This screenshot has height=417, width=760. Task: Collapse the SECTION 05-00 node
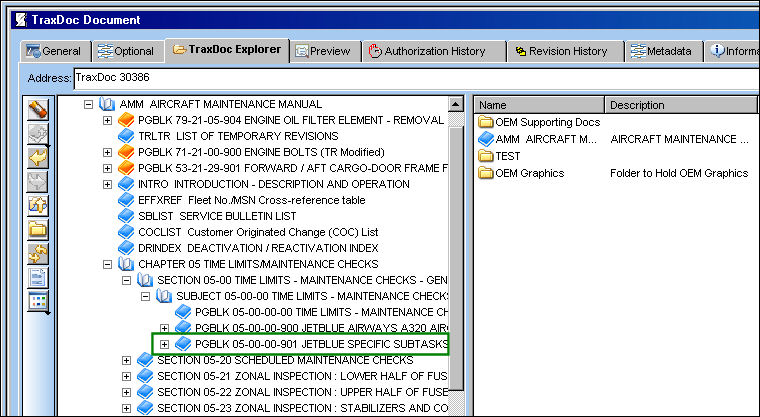[x=127, y=280]
